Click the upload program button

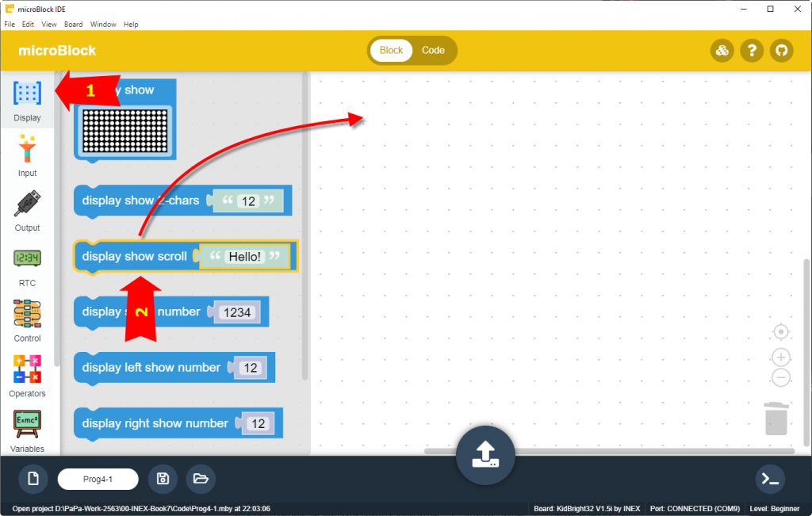click(485, 455)
